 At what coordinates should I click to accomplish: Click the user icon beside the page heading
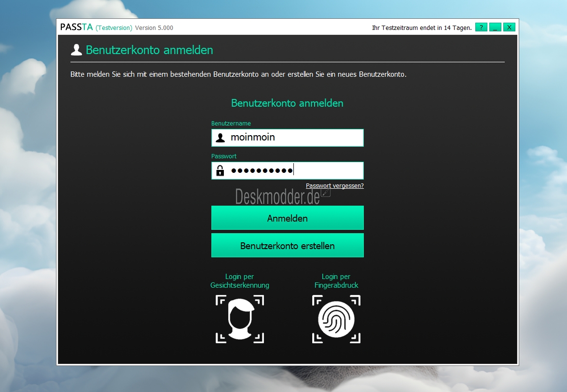(76, 50)
